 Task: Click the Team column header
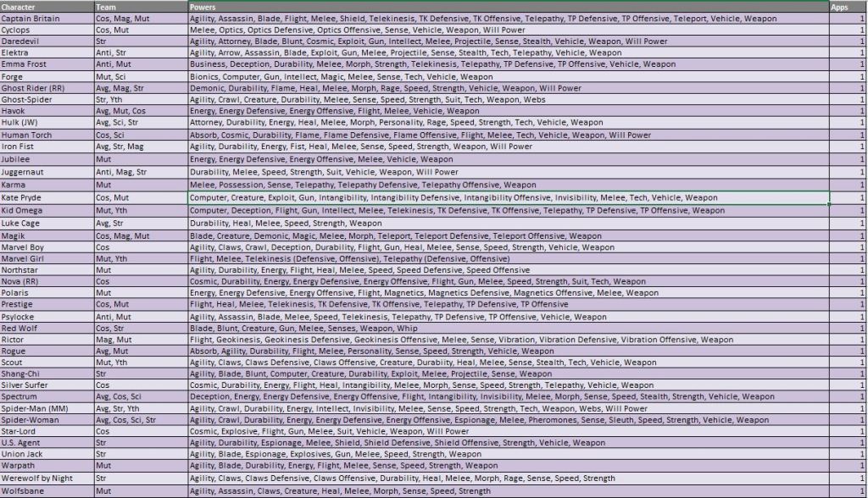coord(140,6)
